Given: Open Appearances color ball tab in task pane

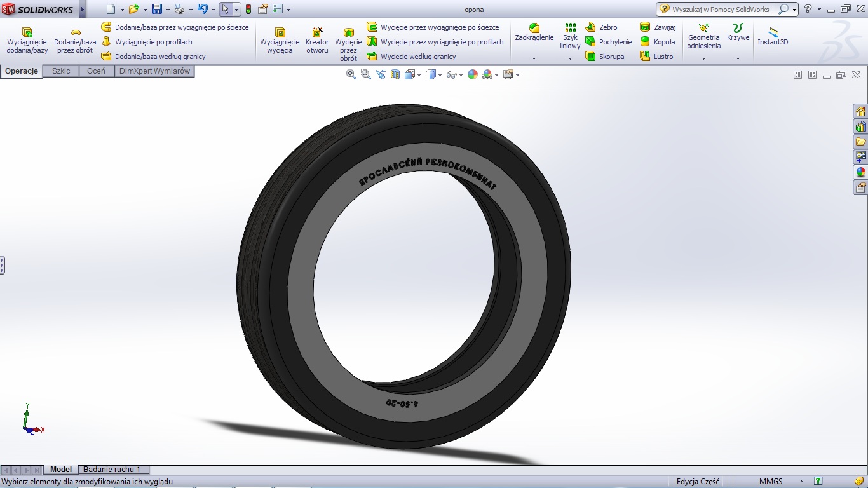Looking at the screenshot, I should (861, 172).
